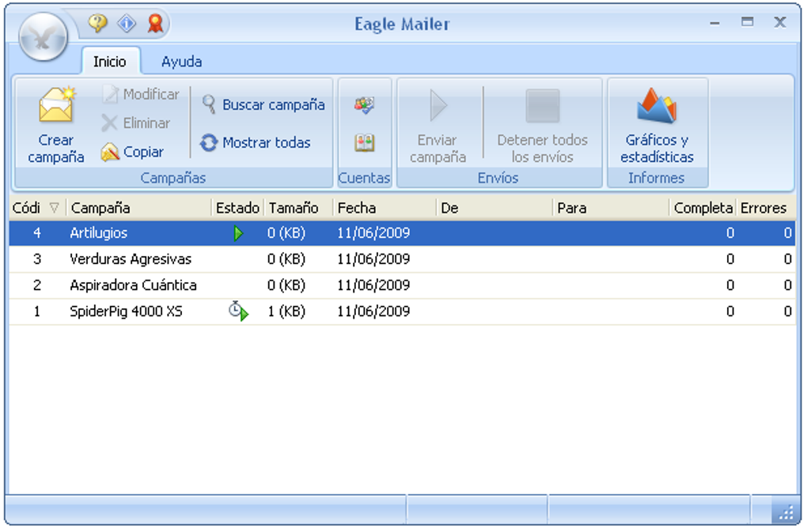Click the date cell of Verduras Agresivas
Screen dimensions: 807x532
pyautogui.click(x=373, y=259)
